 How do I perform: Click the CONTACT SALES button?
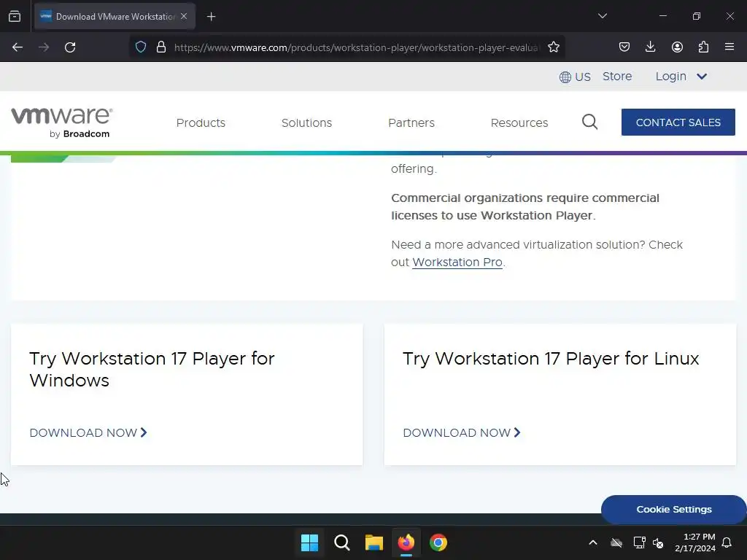(x=678, y=122)
